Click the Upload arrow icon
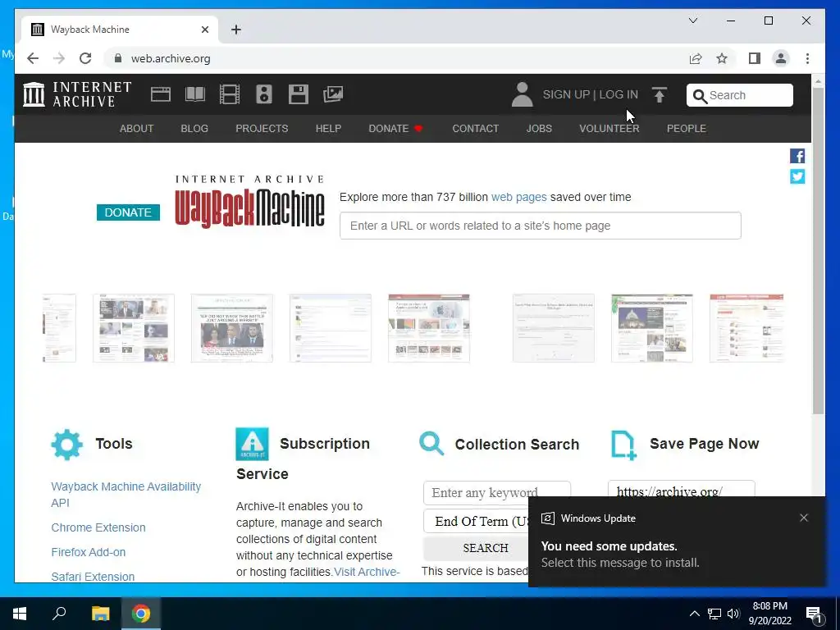The height and width of the screenshot is (630, 840). (x=660, y=95)
